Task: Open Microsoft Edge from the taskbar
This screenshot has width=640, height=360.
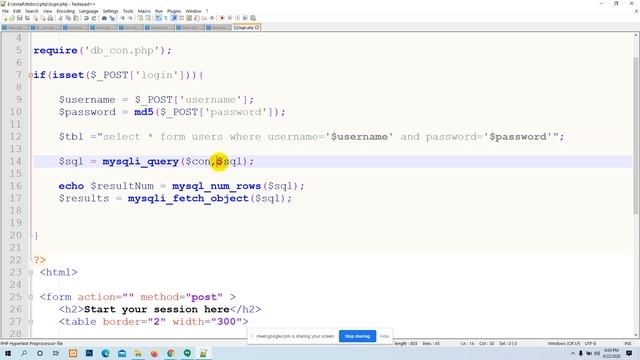Action: pos(105,353)
